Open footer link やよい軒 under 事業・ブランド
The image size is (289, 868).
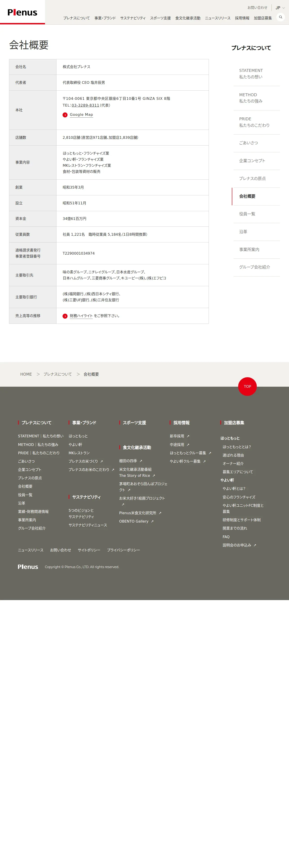click(x=75, y=445)
